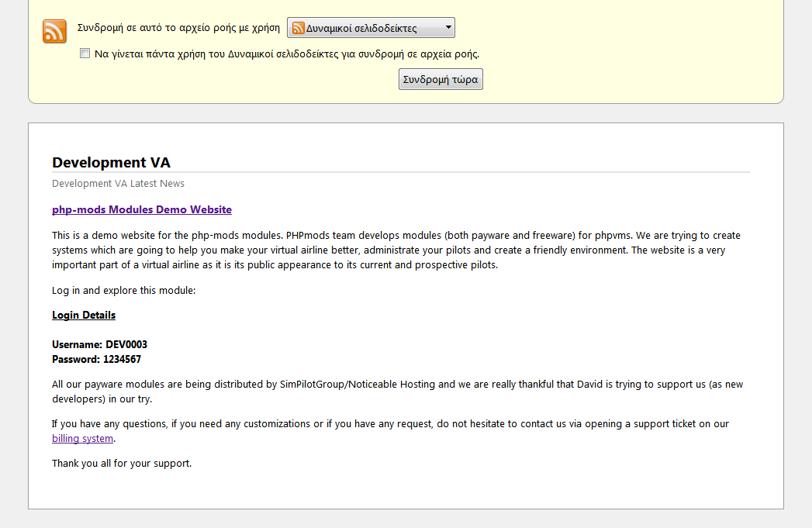Viewport: 812px width, 528px height.
Task: Click the Username: DEV0003 text
Action: tap(99, 344)
